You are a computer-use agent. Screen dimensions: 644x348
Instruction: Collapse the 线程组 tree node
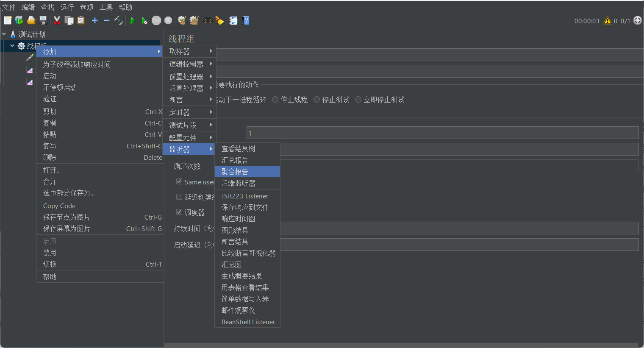(x=12, y=45)
